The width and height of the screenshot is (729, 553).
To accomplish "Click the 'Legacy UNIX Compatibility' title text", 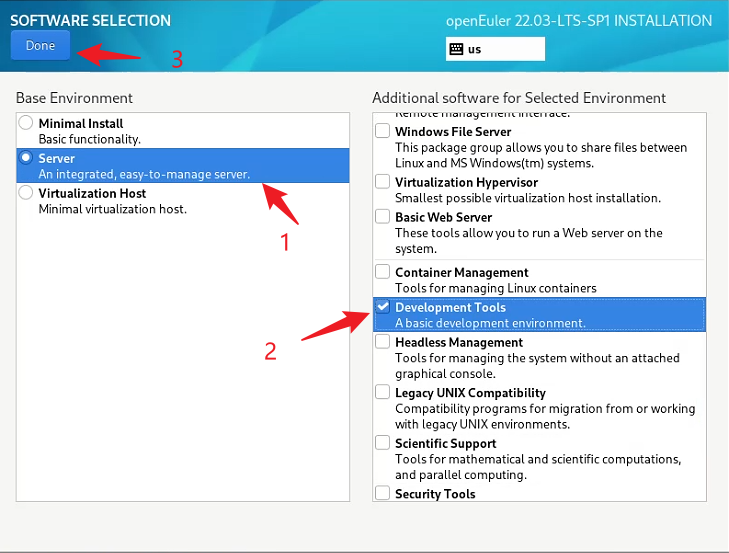I will [471, 393].
